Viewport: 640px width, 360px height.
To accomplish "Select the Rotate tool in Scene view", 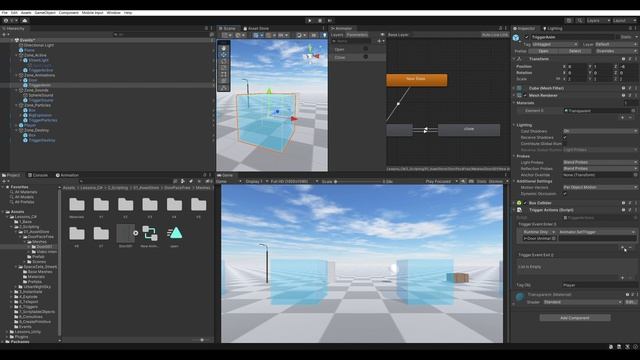I will (x=223, y=61).
